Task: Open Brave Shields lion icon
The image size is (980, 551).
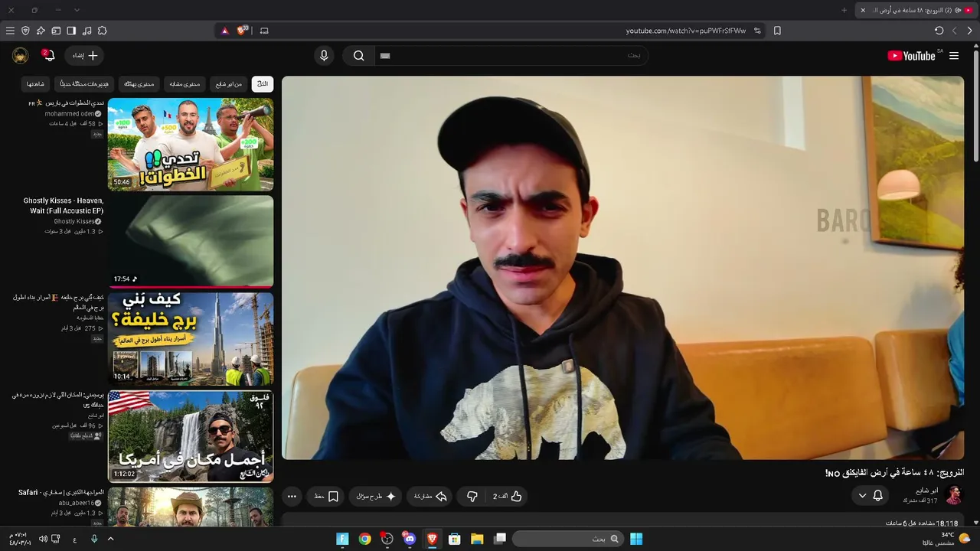Action: click(x=242, y=31)
